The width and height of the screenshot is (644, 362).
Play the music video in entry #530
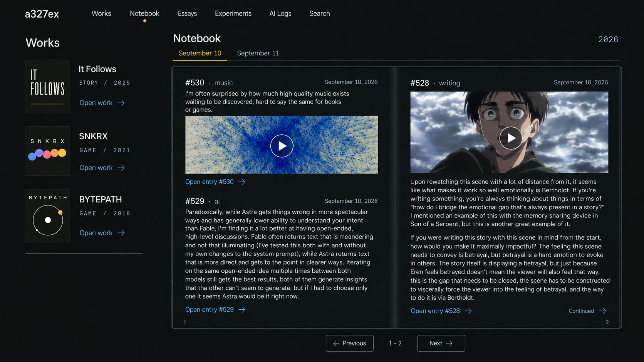click(x=282, y=146)
